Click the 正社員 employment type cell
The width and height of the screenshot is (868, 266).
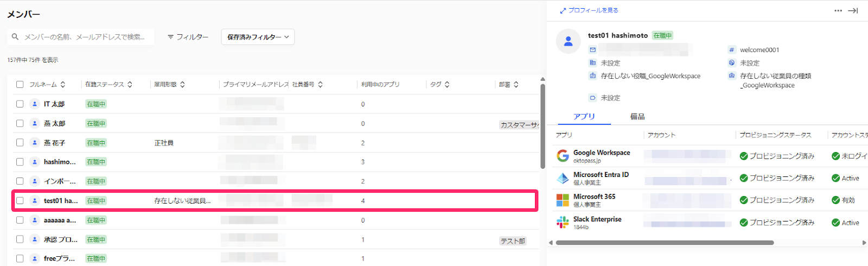[x=164, y=143]
